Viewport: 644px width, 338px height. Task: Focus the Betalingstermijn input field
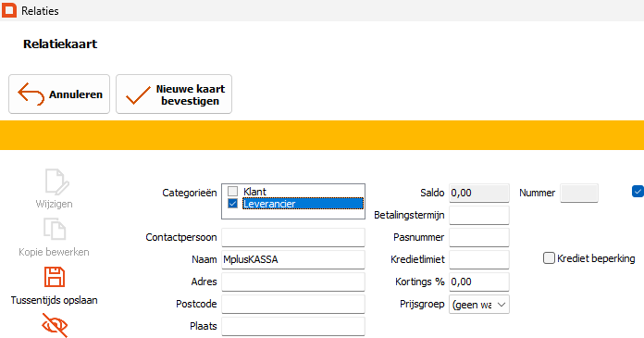(479, 215)
